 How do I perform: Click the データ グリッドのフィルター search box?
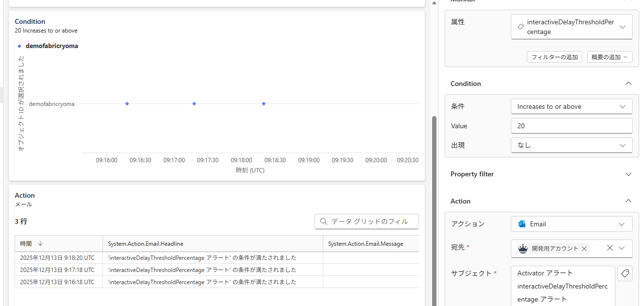(x=366, y=221)
